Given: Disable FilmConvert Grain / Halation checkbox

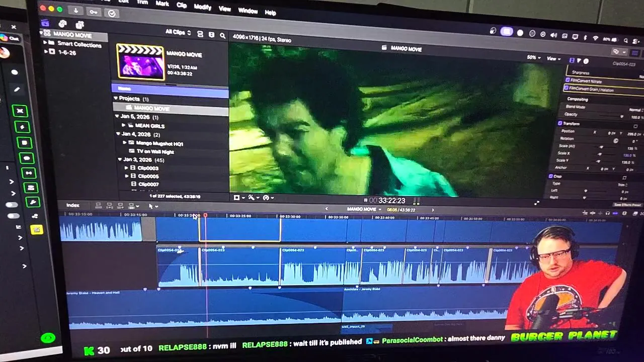Looking at the screenshot, I should coord(566,88).
